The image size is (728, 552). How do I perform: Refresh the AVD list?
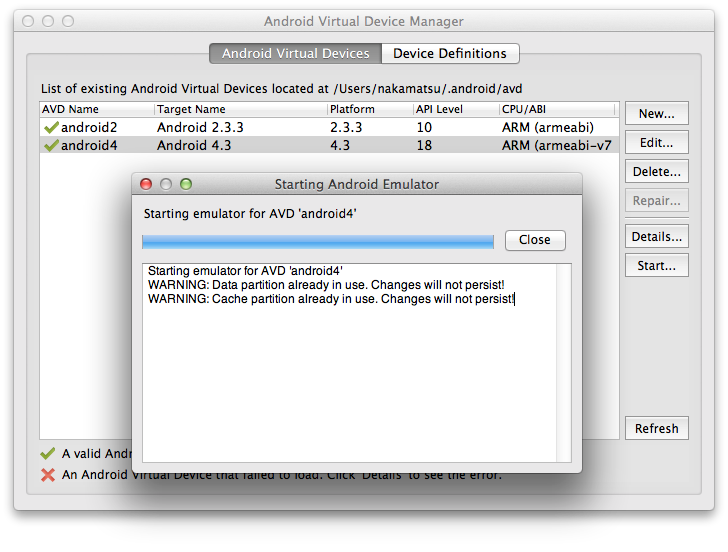656,428
